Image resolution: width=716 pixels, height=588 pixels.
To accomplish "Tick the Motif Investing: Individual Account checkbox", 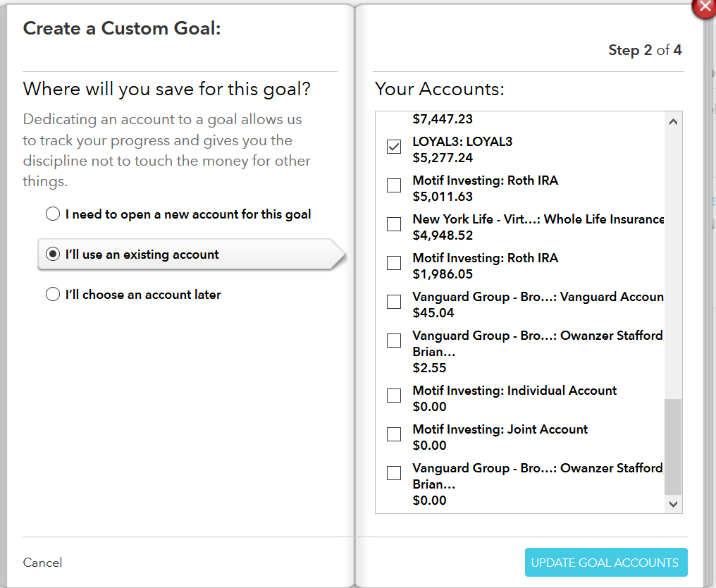I will [394, 396].
